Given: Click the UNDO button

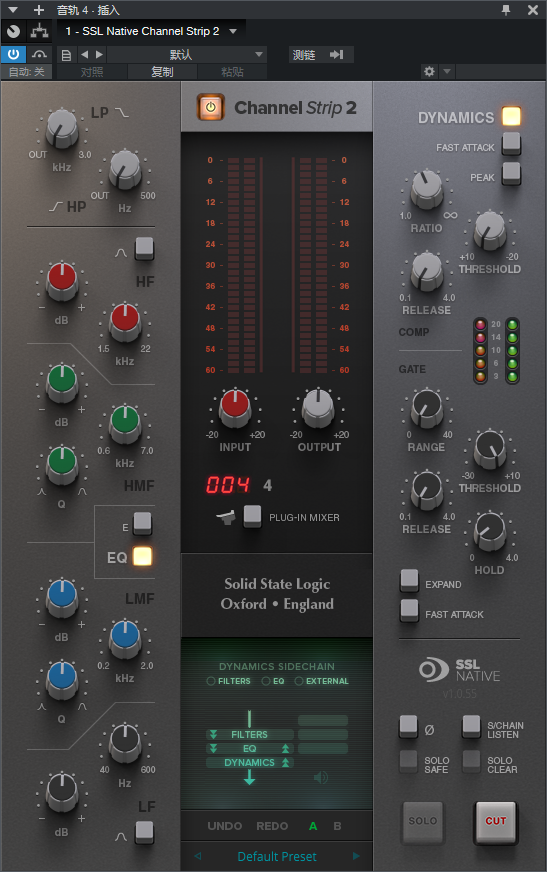Looking at the screenshot, I should 225,826.
